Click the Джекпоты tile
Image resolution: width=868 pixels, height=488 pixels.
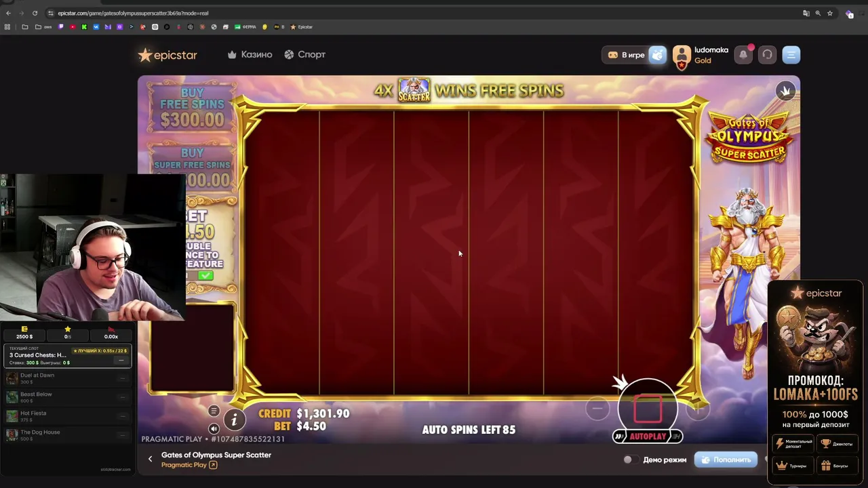[837, 444]
